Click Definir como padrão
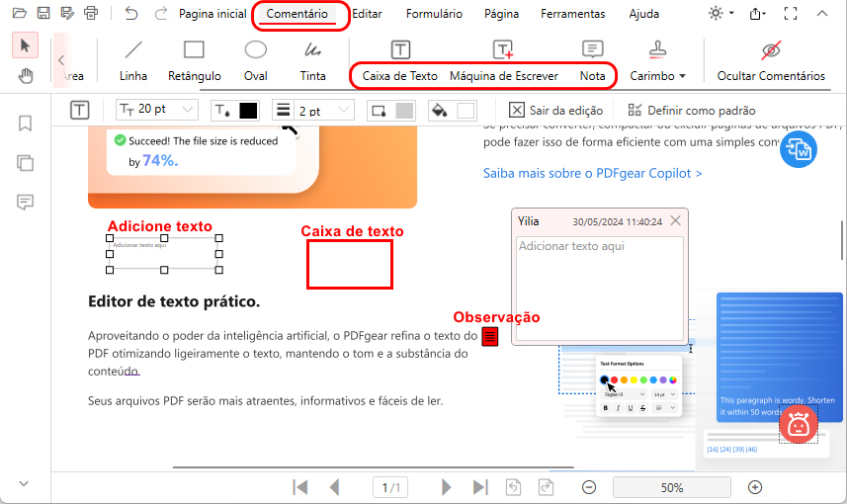Viewport: 847px width, 504px height. (692, 111)
